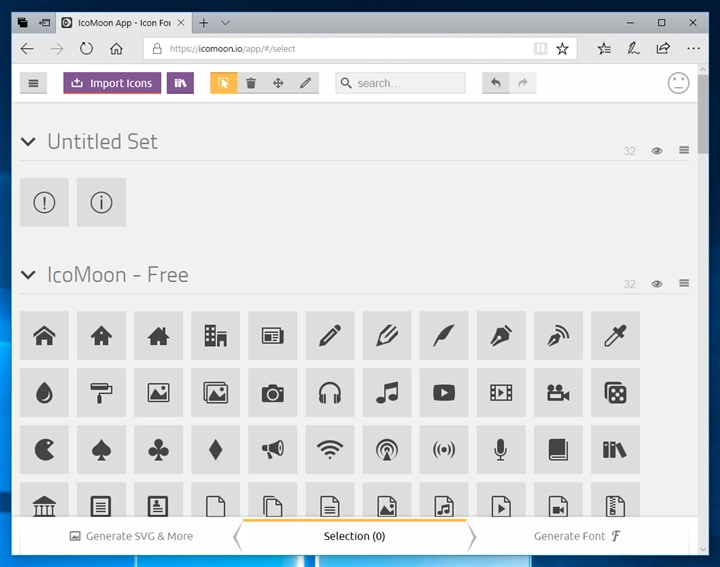720x567 pixels.
Task: Go to browser home page
Action: point(116,49)
